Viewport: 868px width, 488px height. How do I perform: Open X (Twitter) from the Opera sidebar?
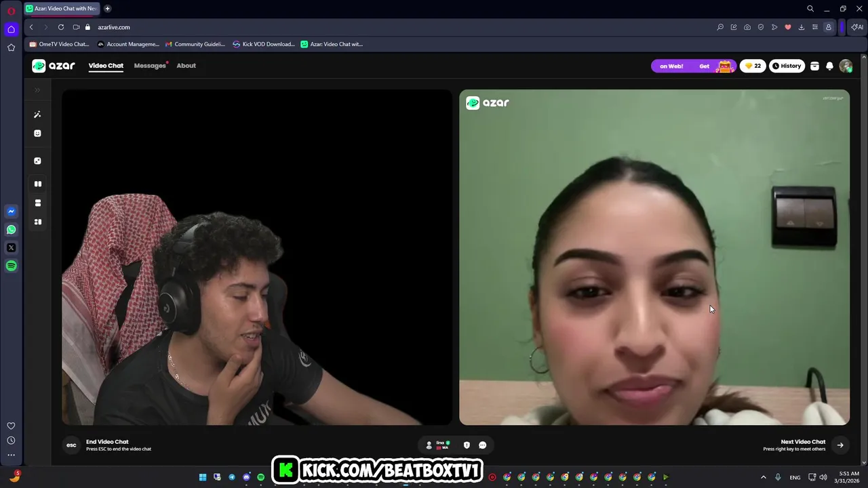pyautogui.click(x=11, y=248)
